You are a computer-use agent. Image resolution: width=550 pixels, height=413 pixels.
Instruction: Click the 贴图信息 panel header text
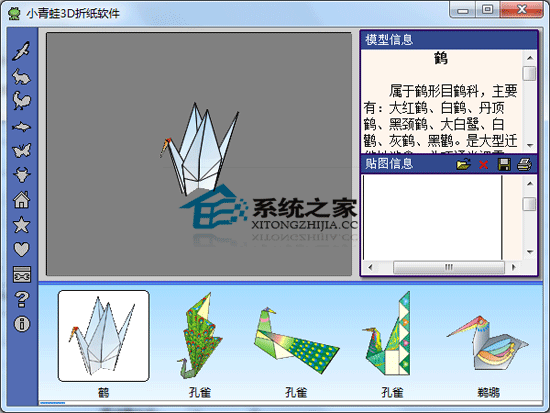(x=389, y=164)
